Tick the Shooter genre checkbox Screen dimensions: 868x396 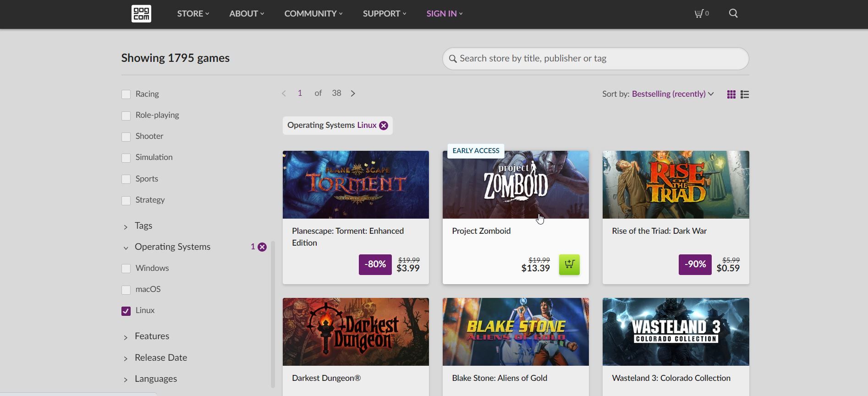(x=126, y=137)
